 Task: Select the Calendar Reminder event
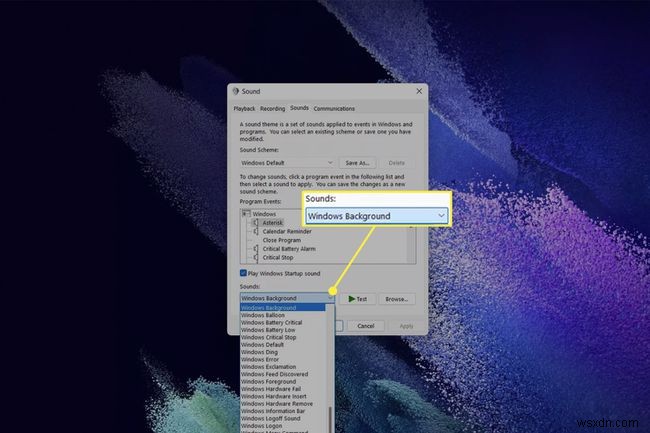(x=287, y=232)
